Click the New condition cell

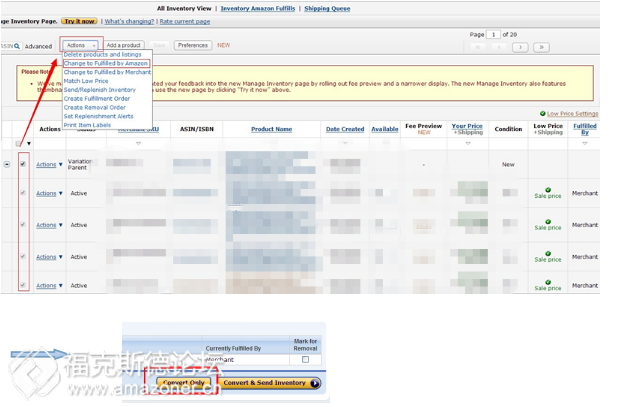pyautogui.click(x=508, y=164)
